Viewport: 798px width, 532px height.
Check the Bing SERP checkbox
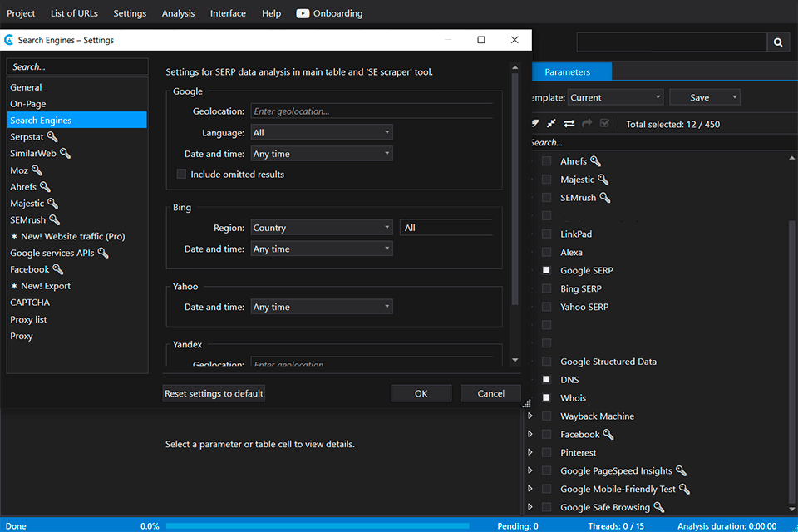pos(547,288)
